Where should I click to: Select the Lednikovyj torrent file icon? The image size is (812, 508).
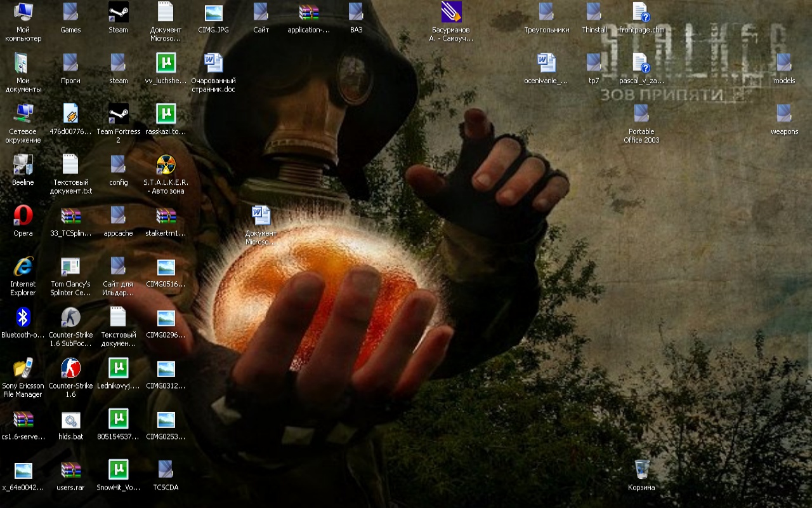coord(118,367)
